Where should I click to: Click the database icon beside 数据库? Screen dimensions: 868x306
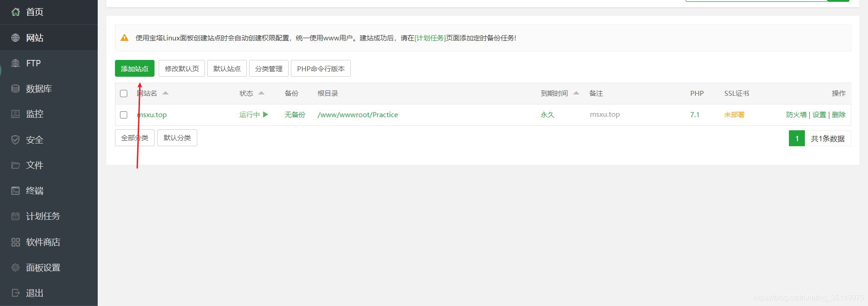[15, 89]
